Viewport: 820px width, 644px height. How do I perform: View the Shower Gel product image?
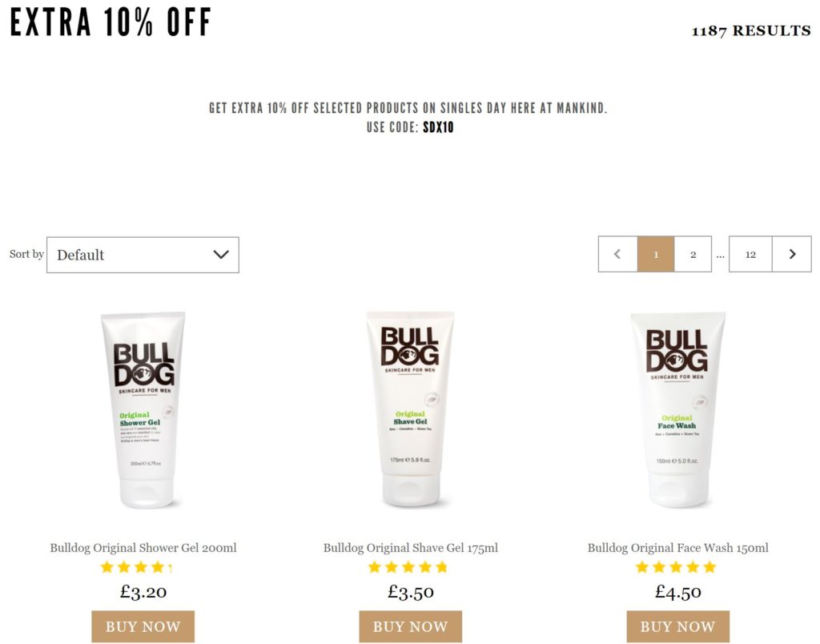pos(143,410)
